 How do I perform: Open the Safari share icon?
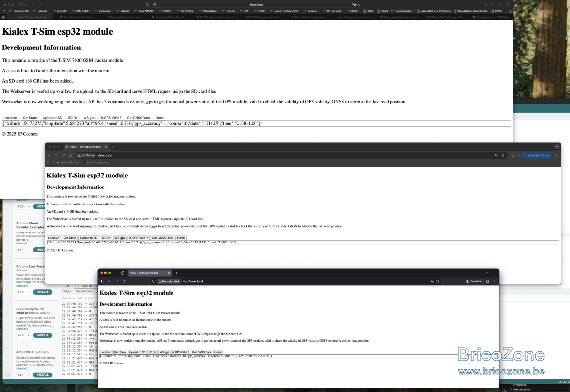493,4
